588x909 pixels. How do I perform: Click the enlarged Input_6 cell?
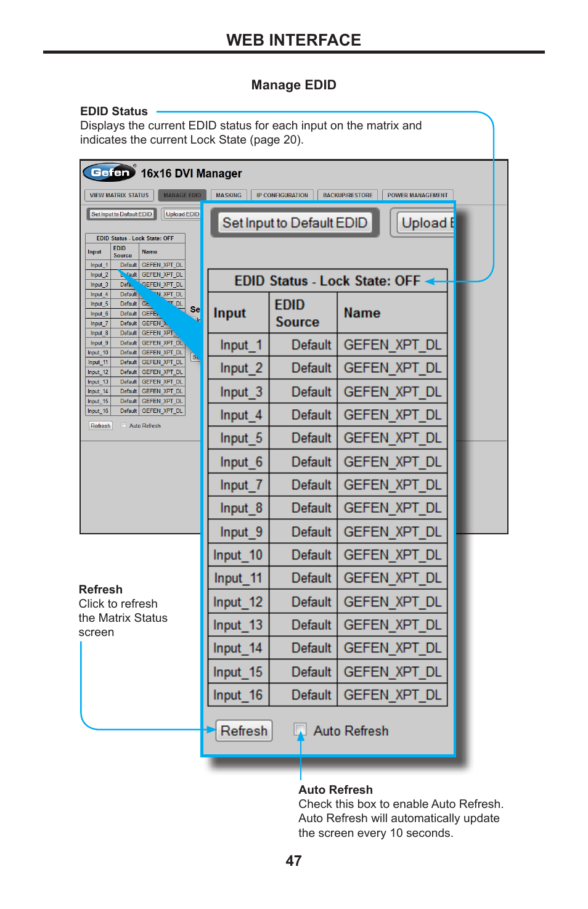(x=239, y=462)
